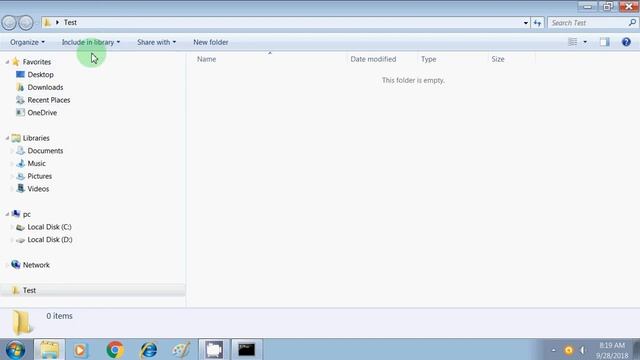Click 'This folder is empty.' text
The width and height of the screenshot is (640, 360).
coord(413,80)
